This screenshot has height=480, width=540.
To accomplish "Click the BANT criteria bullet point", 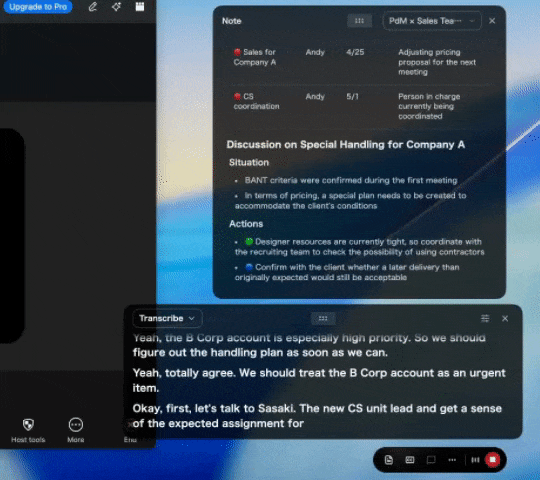I will 351,180.
